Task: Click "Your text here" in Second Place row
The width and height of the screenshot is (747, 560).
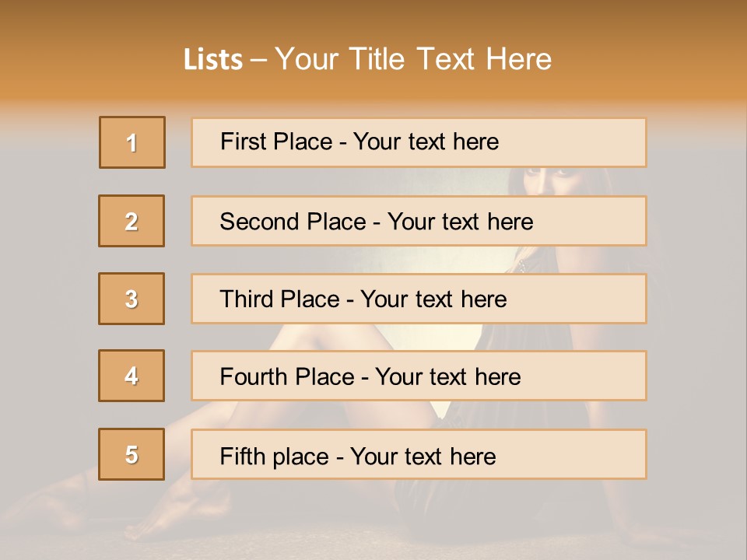Action: (460, 222)
